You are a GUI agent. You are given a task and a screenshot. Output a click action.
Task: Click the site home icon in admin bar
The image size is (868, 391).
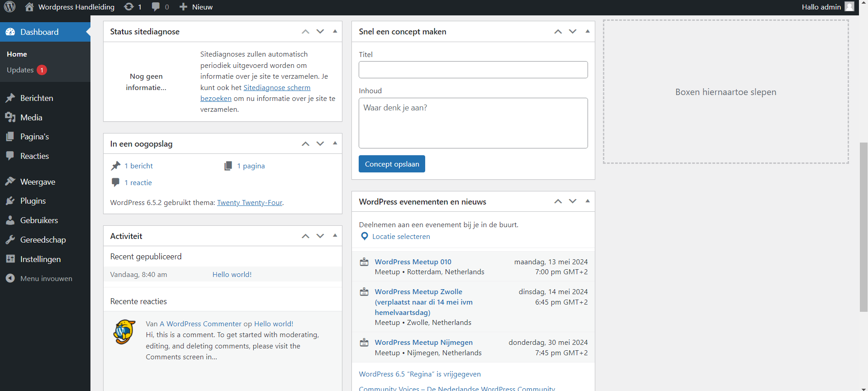coord(29,7)
